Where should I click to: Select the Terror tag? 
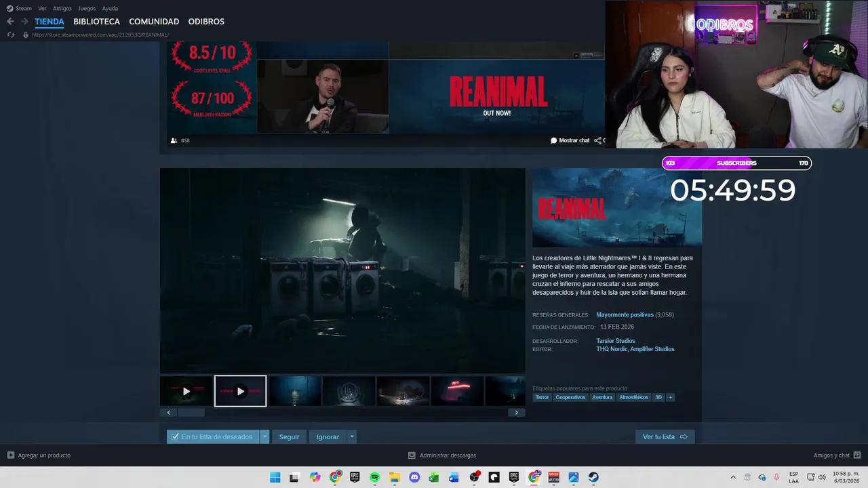[542, 397]
